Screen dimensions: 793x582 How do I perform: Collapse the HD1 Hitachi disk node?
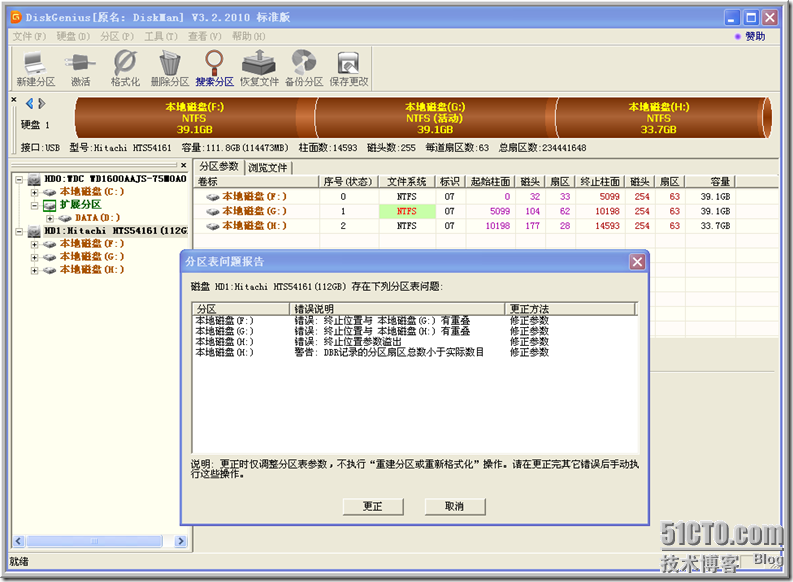pyautogui.click(x=19, y=232)
